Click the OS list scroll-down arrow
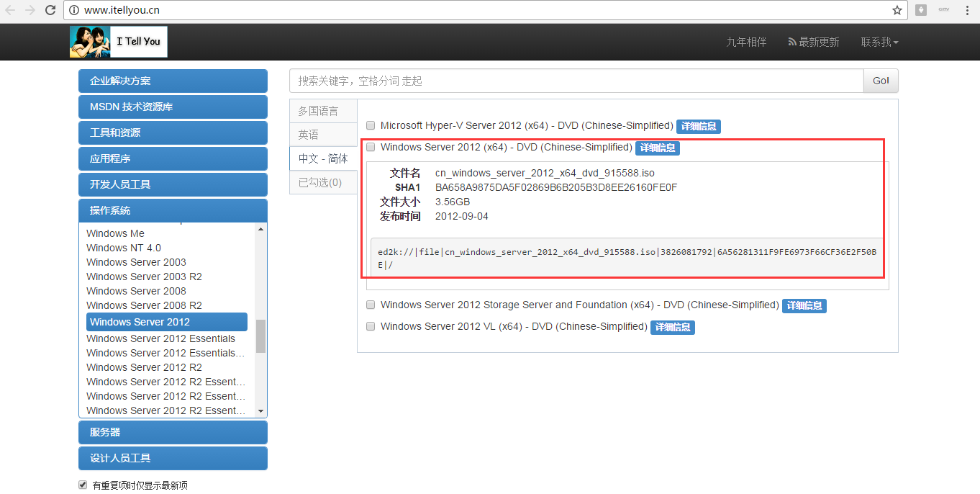The image size is (980, 494). pyautogui.click(x=260, y=411)
